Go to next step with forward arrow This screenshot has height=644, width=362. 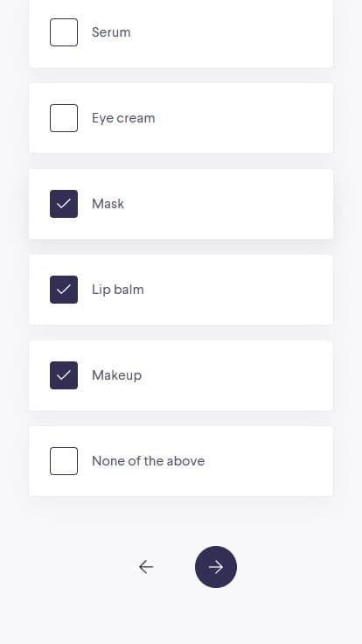tap(215, 567)
